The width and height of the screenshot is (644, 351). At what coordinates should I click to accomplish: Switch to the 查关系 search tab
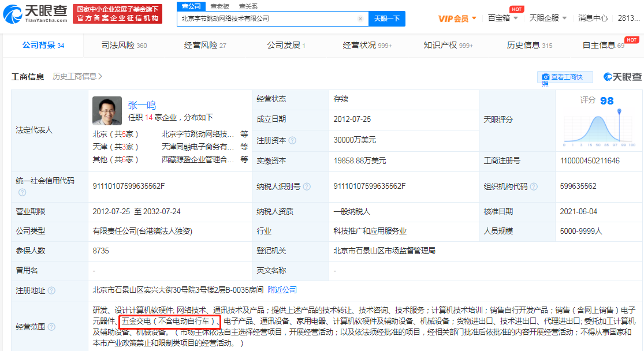pyautogui.click(x=248, y=6)
